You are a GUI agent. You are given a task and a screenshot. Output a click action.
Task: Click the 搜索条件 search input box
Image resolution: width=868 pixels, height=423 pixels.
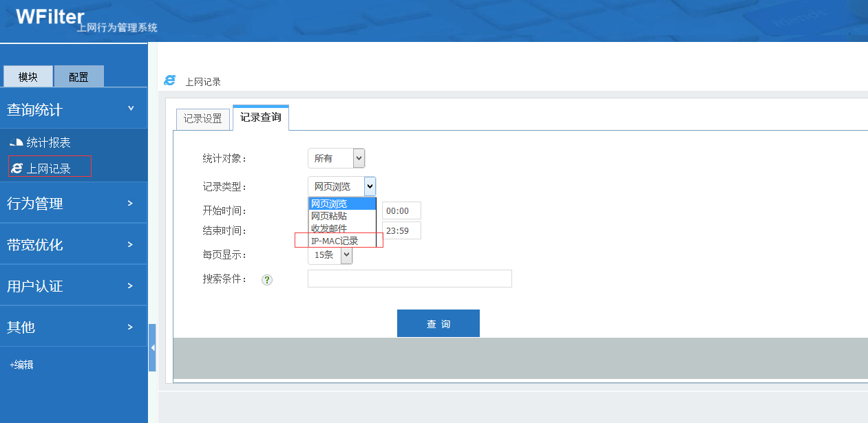(x=409, y=279)
